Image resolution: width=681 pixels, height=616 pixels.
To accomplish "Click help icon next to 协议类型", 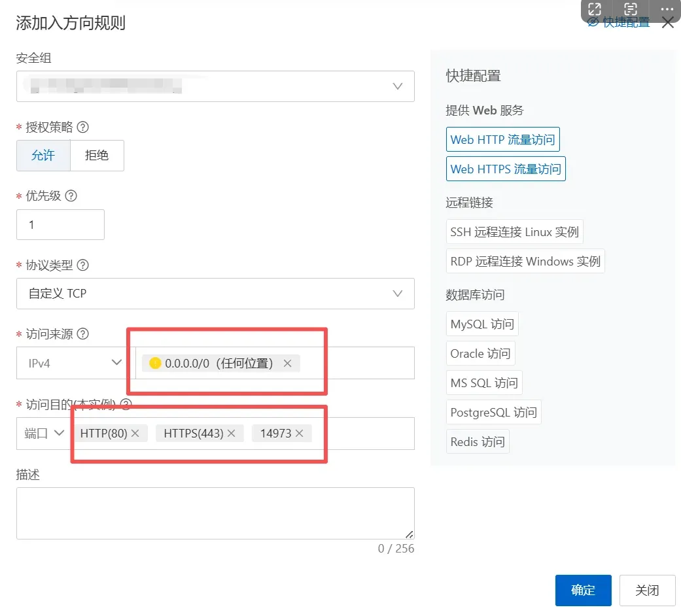I will click(82, 265).
